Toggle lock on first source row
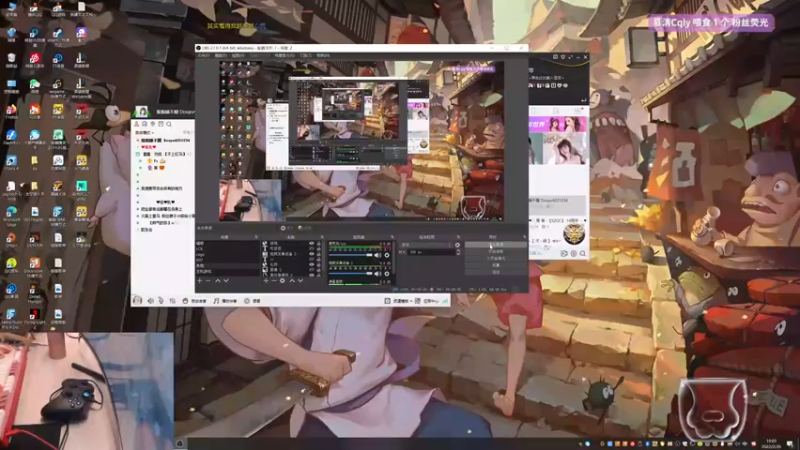 (319, 243)
